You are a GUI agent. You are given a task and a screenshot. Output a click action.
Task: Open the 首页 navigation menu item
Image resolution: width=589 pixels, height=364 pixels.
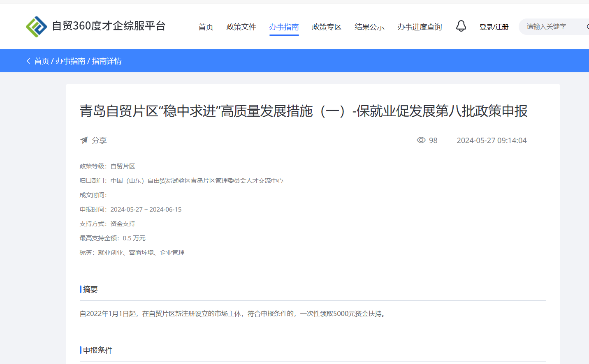coord(206,27)
